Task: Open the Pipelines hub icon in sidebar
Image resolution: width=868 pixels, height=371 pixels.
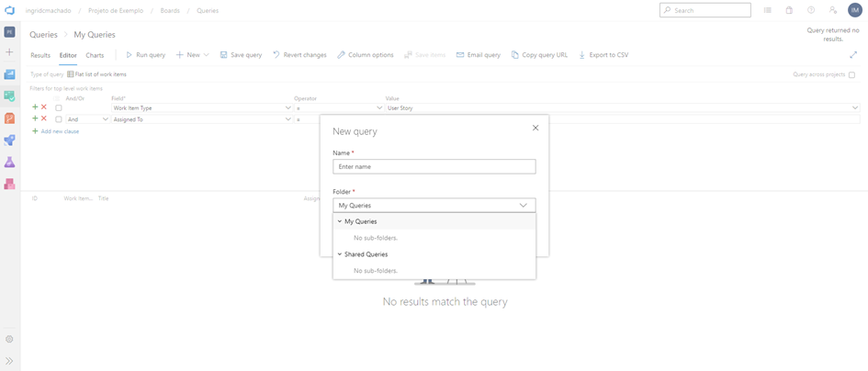Action: point(9,141)
